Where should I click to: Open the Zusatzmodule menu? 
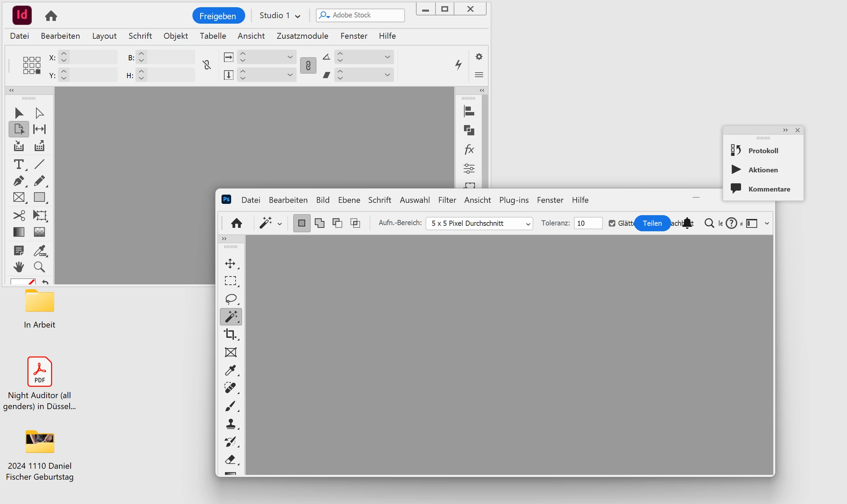point(302,36)
